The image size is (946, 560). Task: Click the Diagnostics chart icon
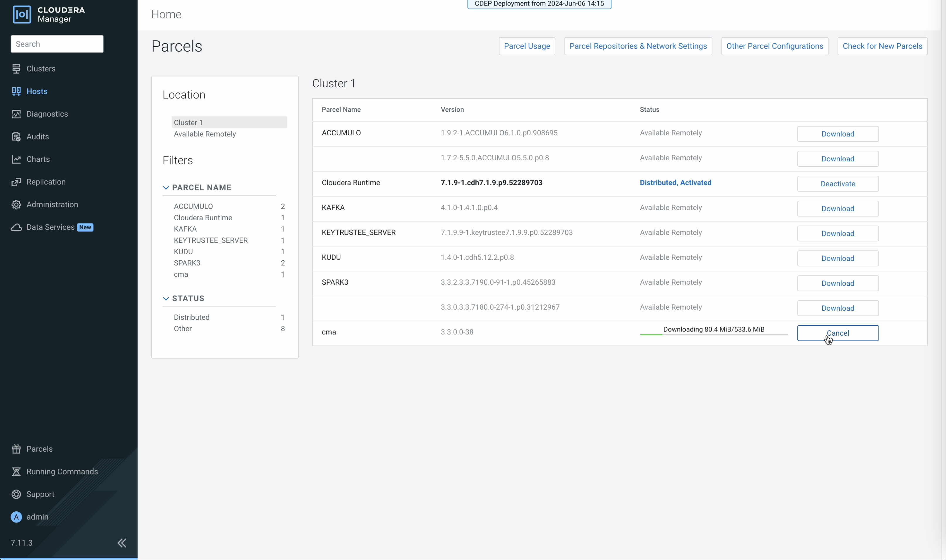click(16, 114)
